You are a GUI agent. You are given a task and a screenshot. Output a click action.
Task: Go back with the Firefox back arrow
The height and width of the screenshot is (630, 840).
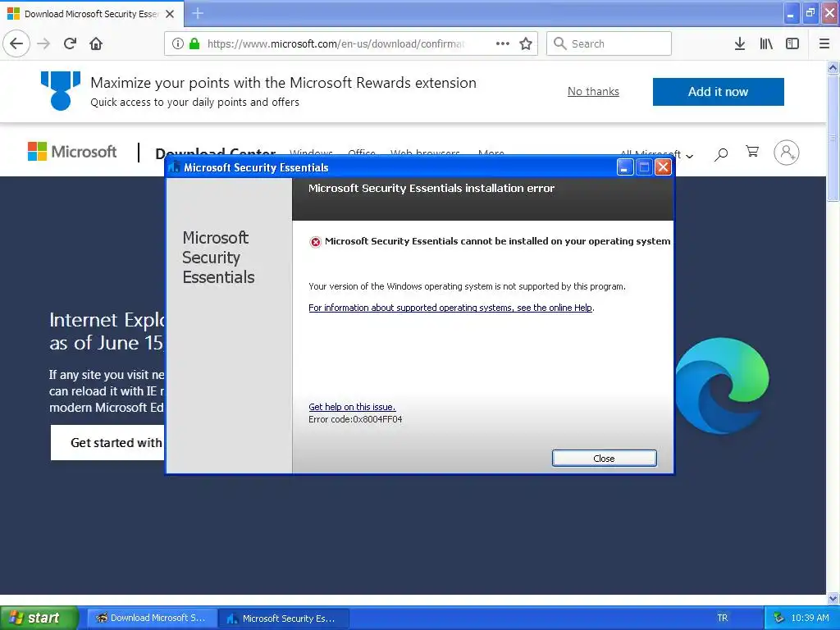(16, 43)
